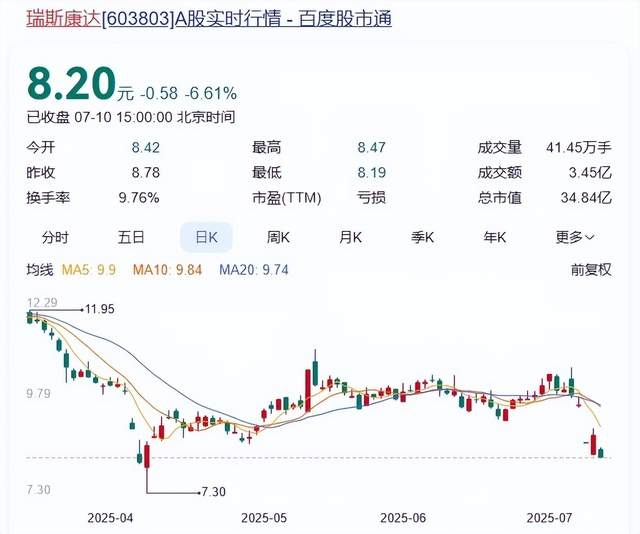Screen dimensions: 640x534
Task: Click the MA20: 9.74 indicator label
Action: pos(254,270)
